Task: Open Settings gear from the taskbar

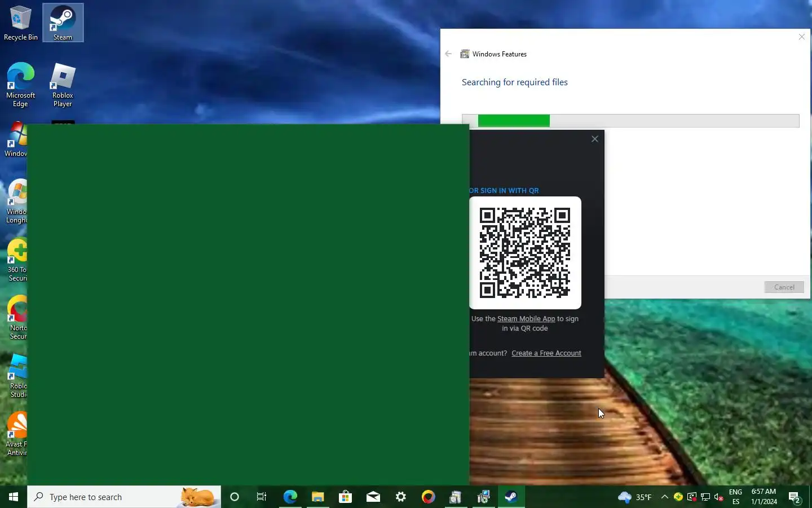Action: [x=400, y=497]
